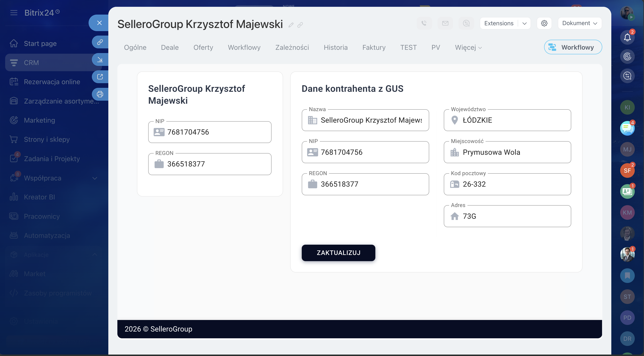Image resolution: width=644 pixels, height=356 pixels.
Task: Click the open in new window icon
Action: coord(100,77)
